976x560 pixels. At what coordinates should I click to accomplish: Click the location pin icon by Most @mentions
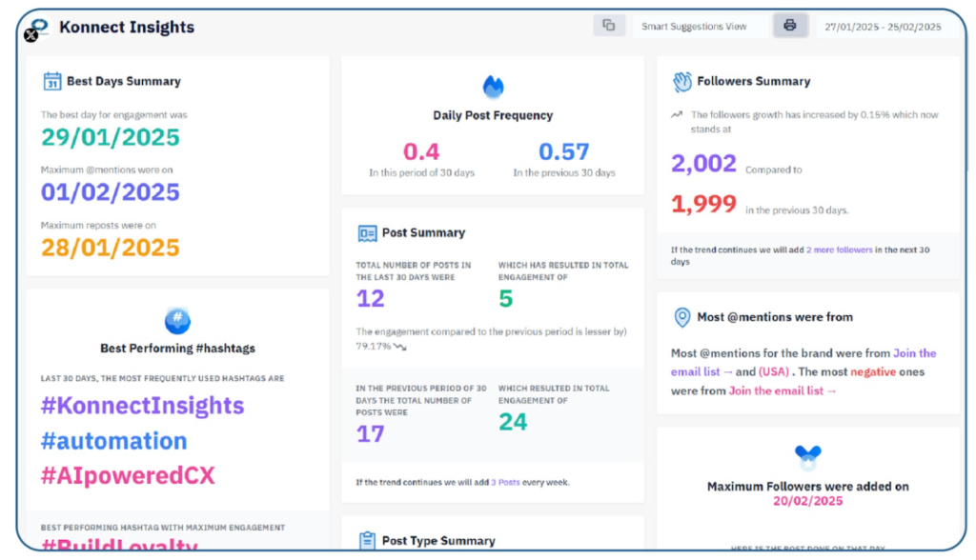[x=682, y=317]
